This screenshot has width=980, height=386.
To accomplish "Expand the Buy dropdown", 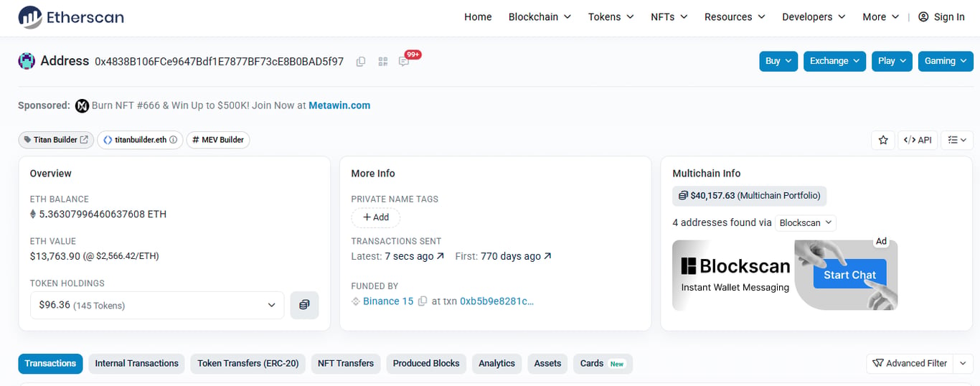I will pos(778,61).
